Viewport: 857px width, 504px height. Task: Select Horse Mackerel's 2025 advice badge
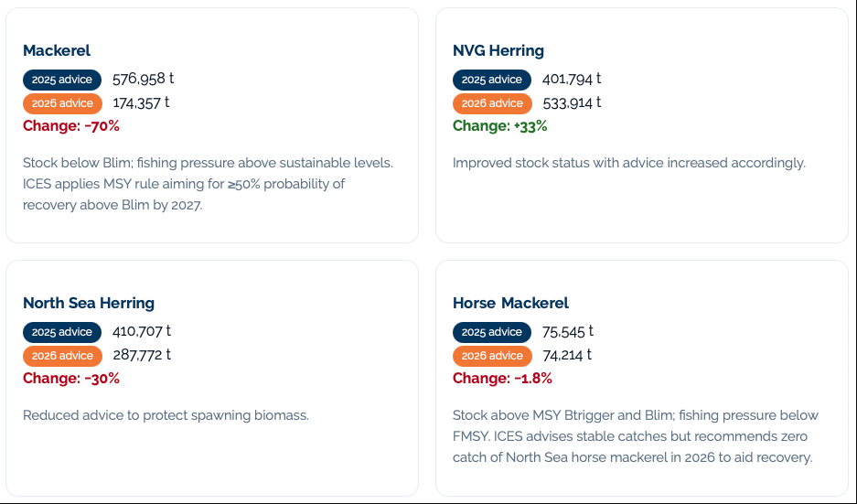pos(492,332)
